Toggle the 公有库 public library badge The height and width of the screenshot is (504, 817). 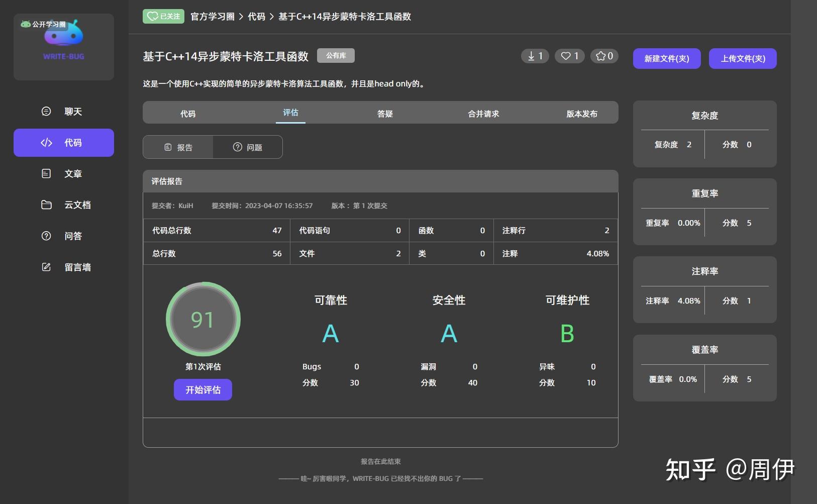(336, 56)
